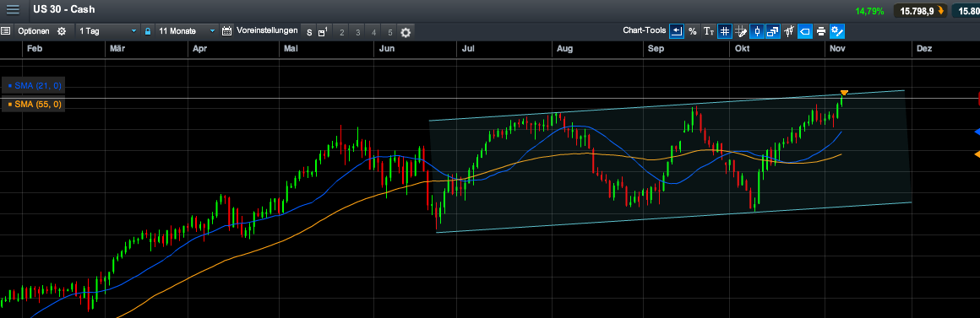980x318 pixels.
Task: Click the Sep month label on time axis
Action: pos(656,49)
